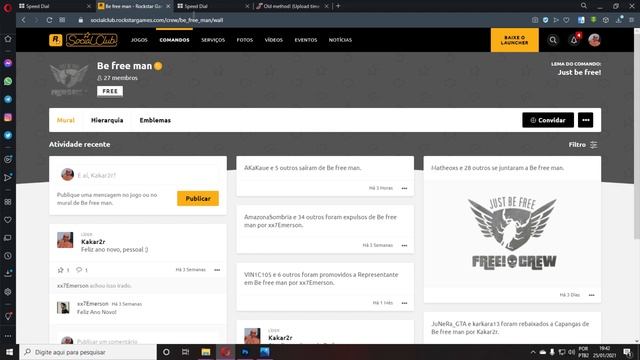Viewport: 640px width, 360px height.
Task: Open more options on Kakar2r's post
Action: pos(217,270)
